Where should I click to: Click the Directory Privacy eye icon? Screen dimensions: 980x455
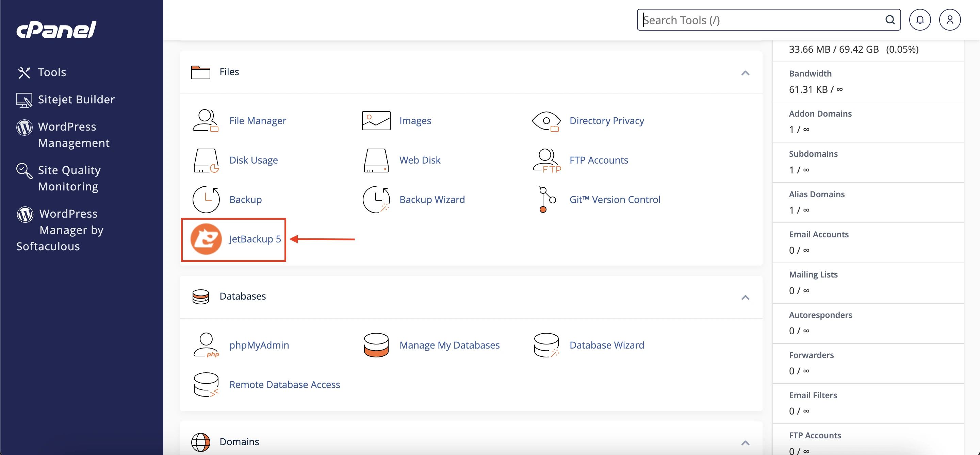point(546,120)
